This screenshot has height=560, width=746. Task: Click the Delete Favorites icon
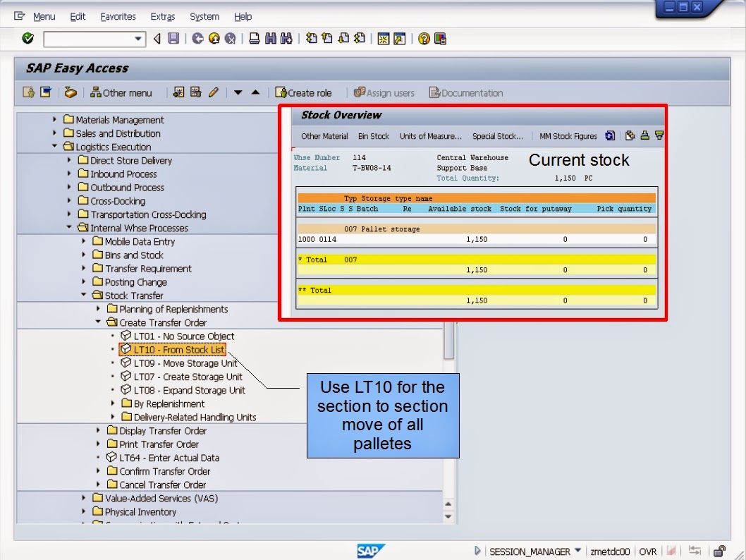coord(195,92)
